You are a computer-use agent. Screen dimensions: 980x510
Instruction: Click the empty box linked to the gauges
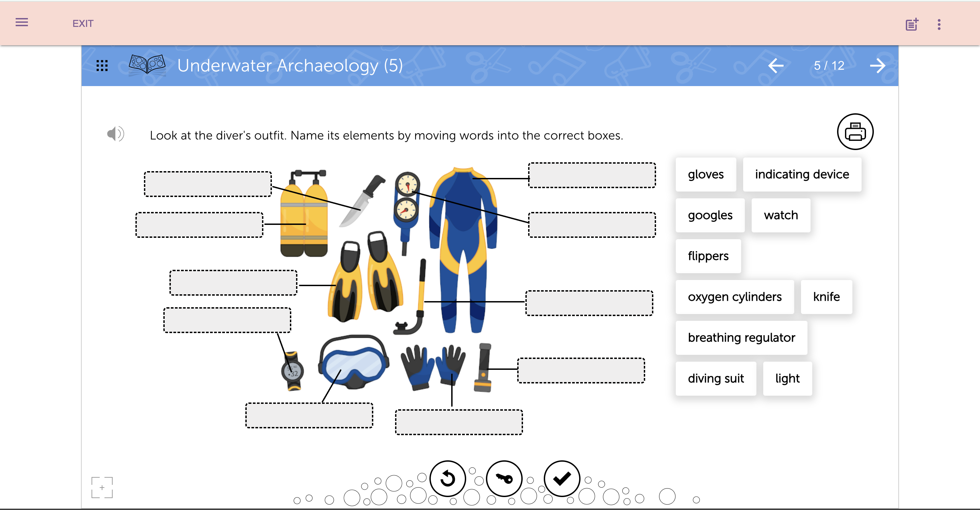click(592, 225)
